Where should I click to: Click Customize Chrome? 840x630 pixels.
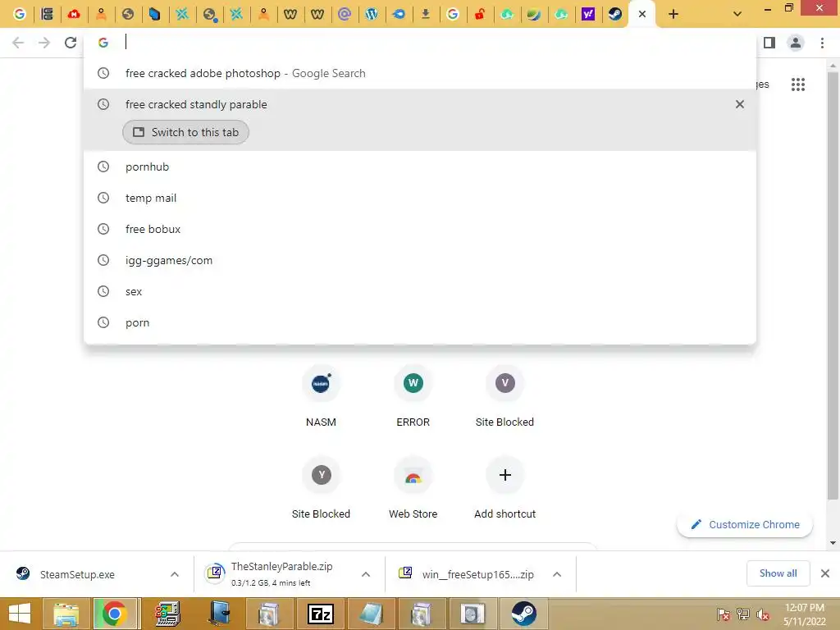pos(745,524)
